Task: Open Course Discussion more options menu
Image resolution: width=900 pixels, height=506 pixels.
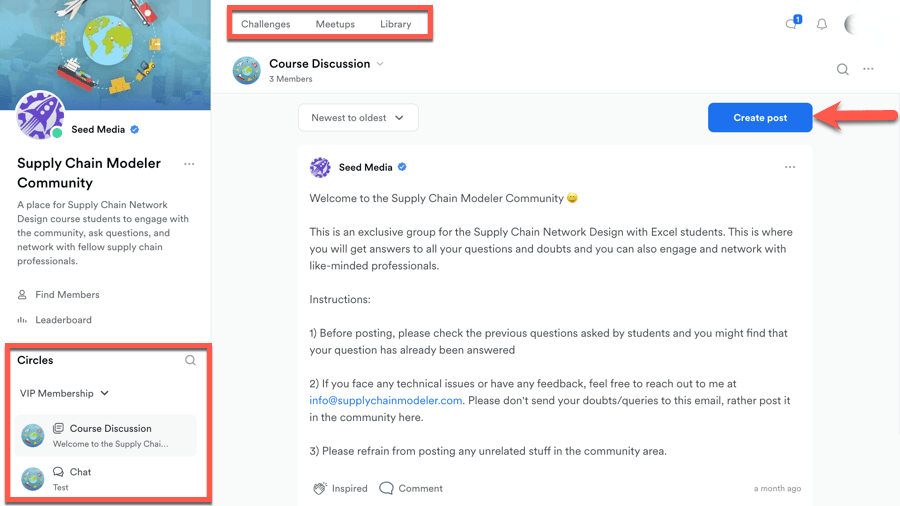Action: tap(868, 69)
